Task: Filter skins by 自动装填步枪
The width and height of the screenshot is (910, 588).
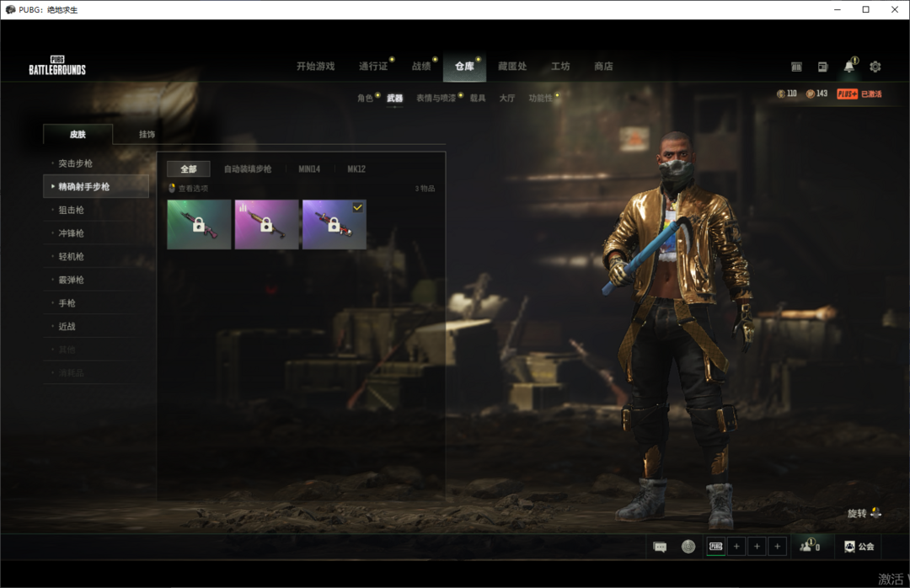Action: (248, 169)
